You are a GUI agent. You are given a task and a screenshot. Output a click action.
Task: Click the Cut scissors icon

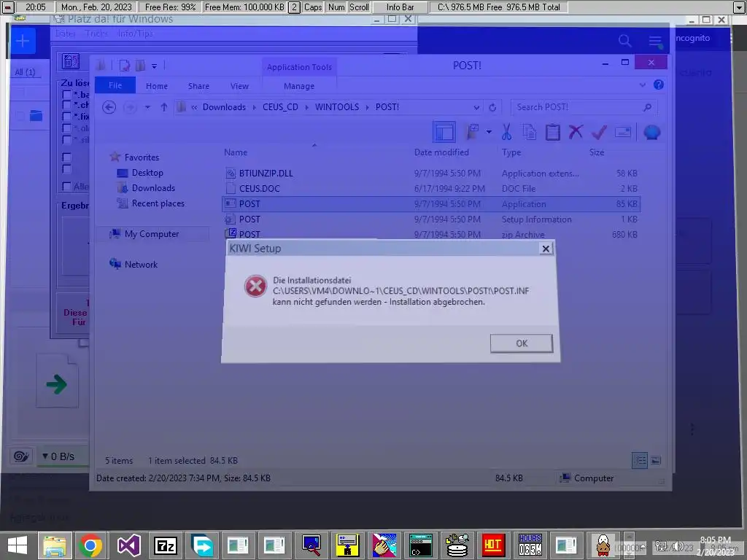(506, 132)
